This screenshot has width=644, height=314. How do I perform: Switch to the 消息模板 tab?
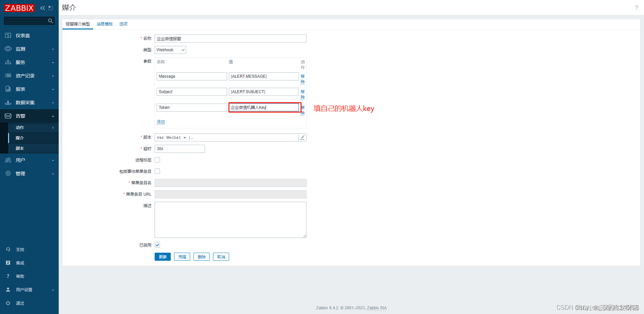coord(105,24)
